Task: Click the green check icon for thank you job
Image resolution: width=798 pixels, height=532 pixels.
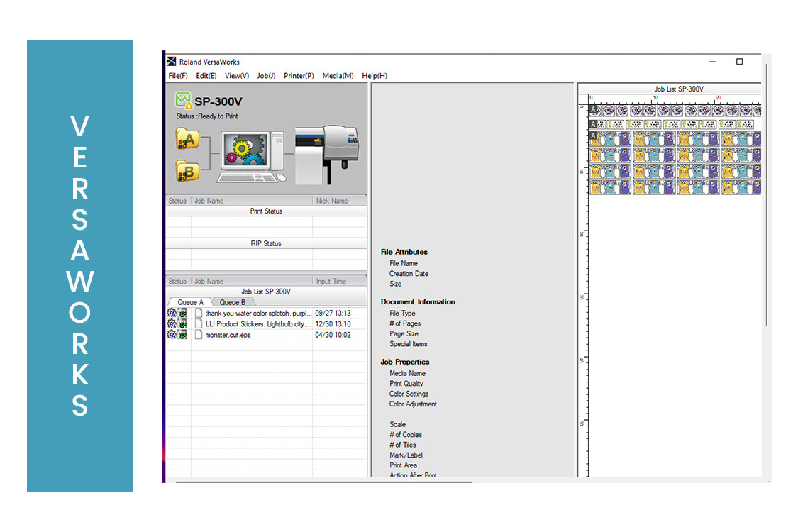Action: pos(183,313)
